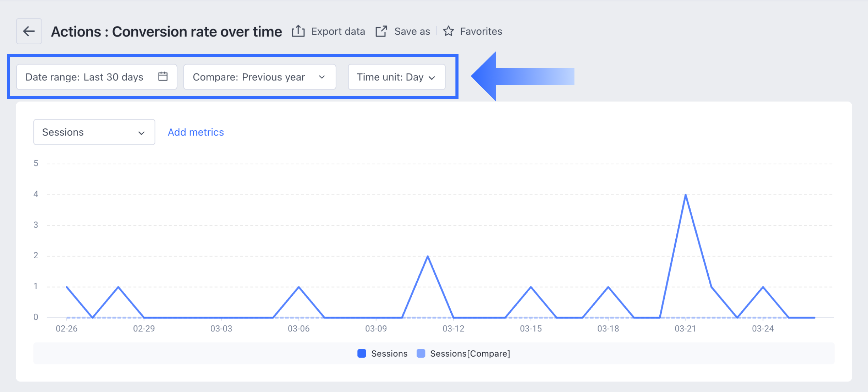Open the Time unit: Day dropdown
Viewport: 868px width, 392px height.
pos(390,77)
